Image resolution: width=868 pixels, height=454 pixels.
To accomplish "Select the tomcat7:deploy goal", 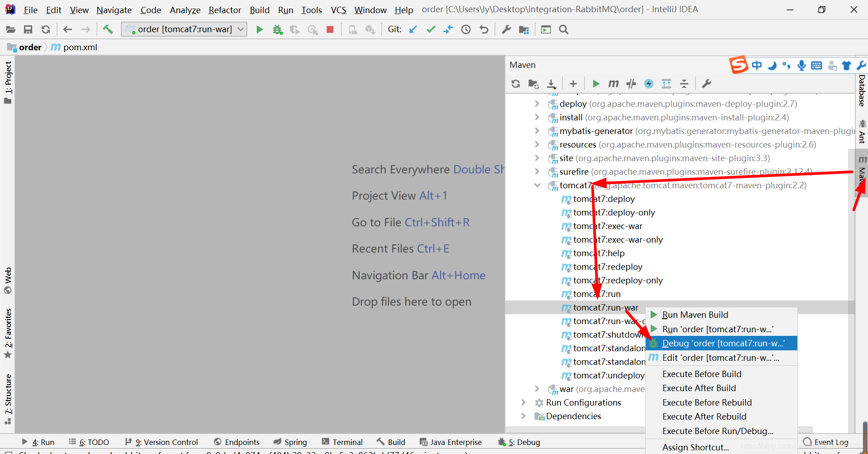I will click(604, 199).
